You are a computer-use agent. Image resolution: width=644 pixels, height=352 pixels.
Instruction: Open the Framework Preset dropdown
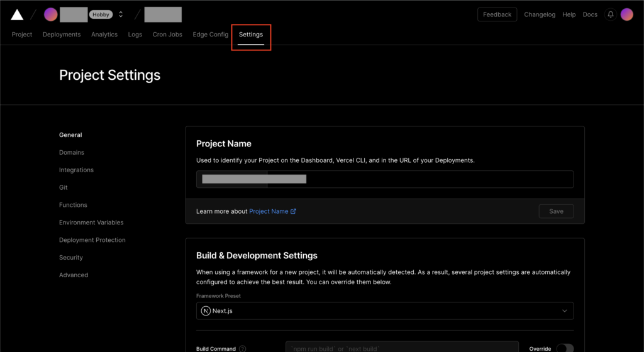coord(385,311)
